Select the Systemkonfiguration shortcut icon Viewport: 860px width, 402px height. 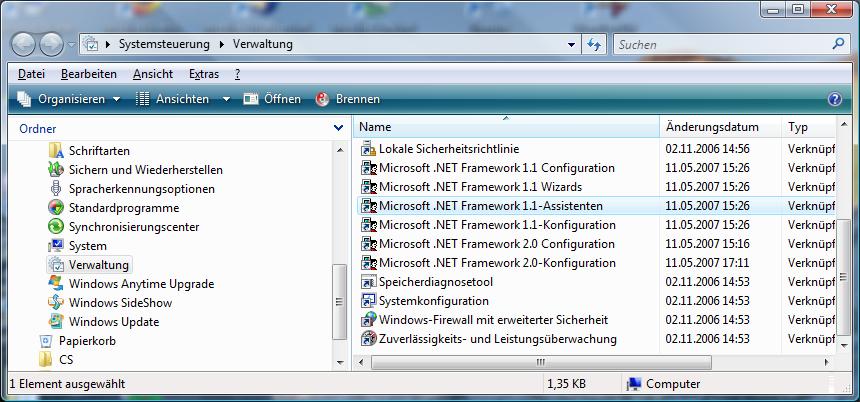tap(368, 301)
